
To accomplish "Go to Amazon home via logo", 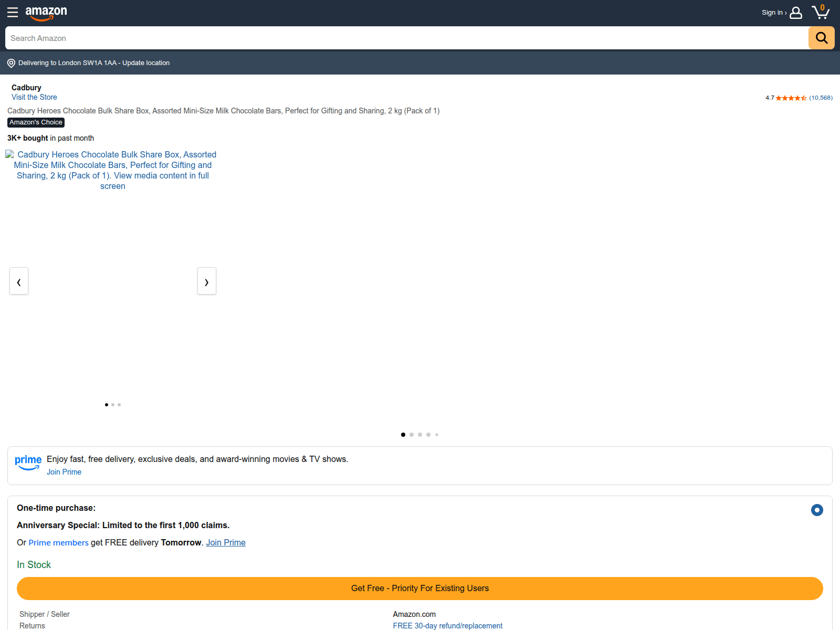I will 46,13.
